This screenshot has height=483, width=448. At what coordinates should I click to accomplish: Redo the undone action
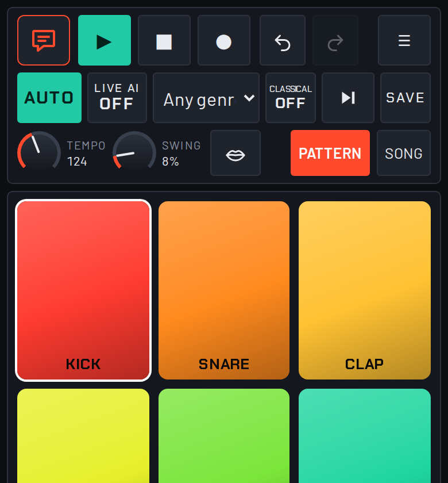(x=335, y=40)
